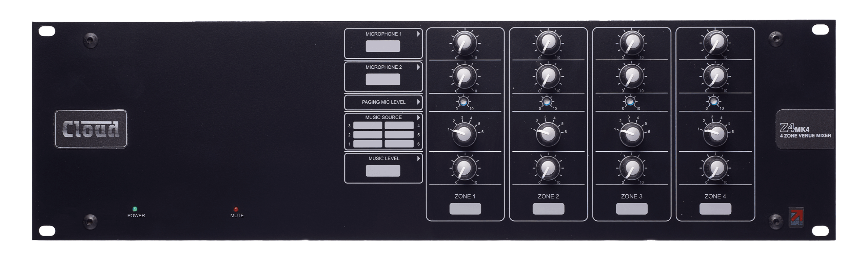The width and height of the screenshot is (868, 260).
Task: Click Zone 3 paging mic level trimmer
Action: (x=630, y=101)
